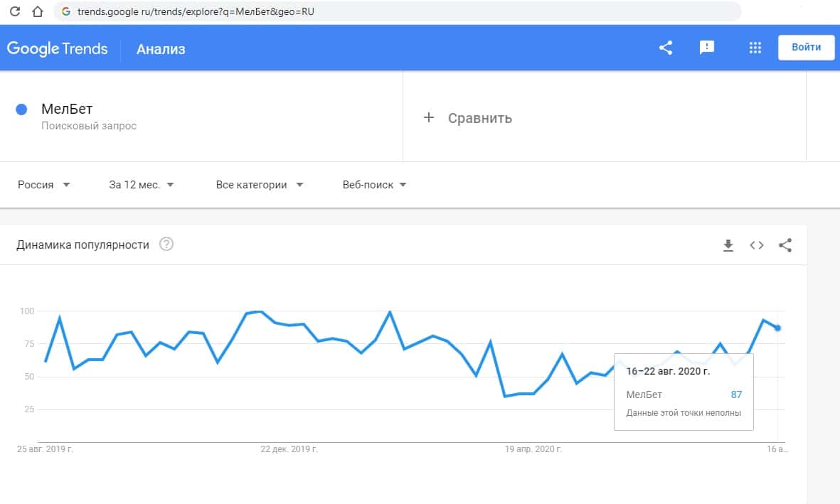The height and width of the screenshot is (504, 840).
Task: Open the Google apps grid
Action: point(755,48)
